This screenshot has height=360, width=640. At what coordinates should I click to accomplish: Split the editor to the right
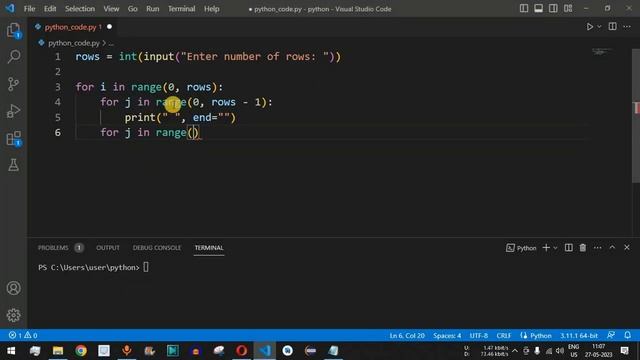click(612, 27)
